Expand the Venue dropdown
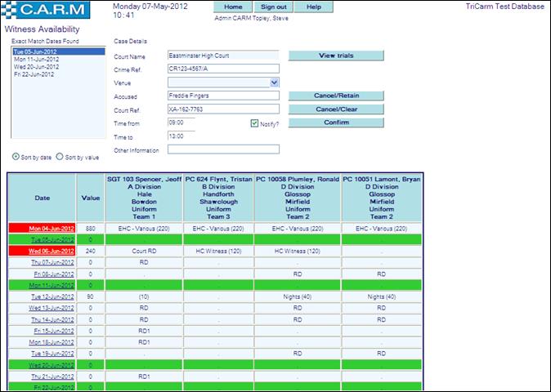 274,82
